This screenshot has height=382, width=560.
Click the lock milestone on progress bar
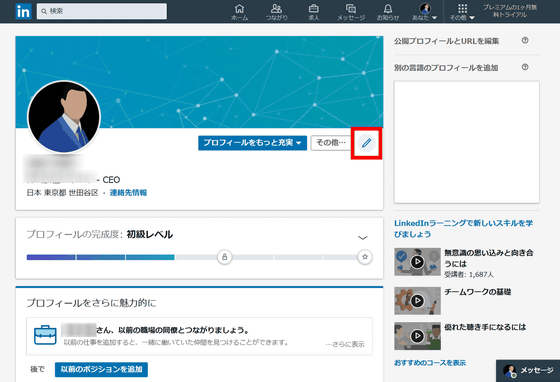[225, 257]
